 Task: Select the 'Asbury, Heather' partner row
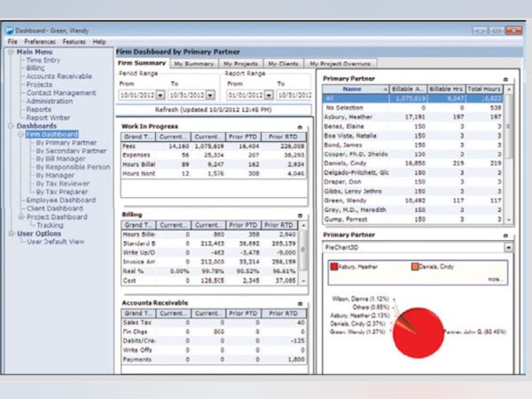coord(412,117)
